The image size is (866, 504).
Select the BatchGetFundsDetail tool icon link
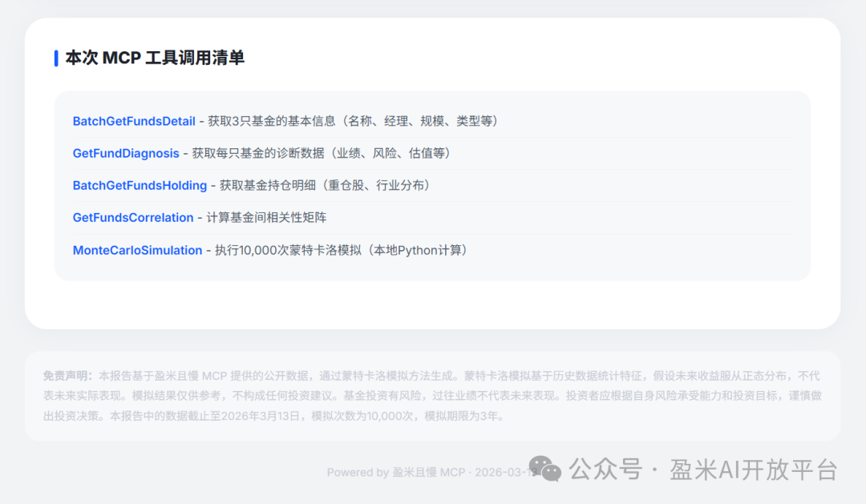133,121
